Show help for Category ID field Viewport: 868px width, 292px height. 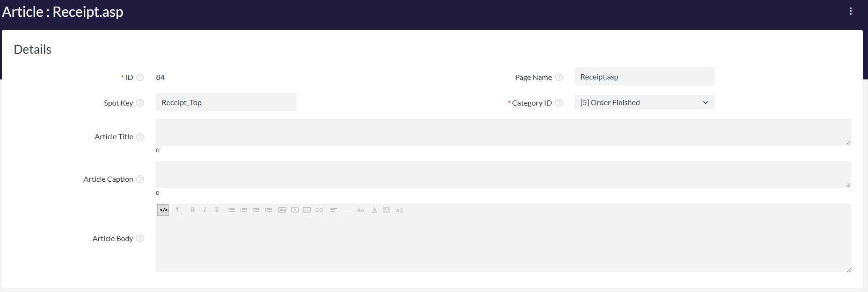(x=559, y=103)
